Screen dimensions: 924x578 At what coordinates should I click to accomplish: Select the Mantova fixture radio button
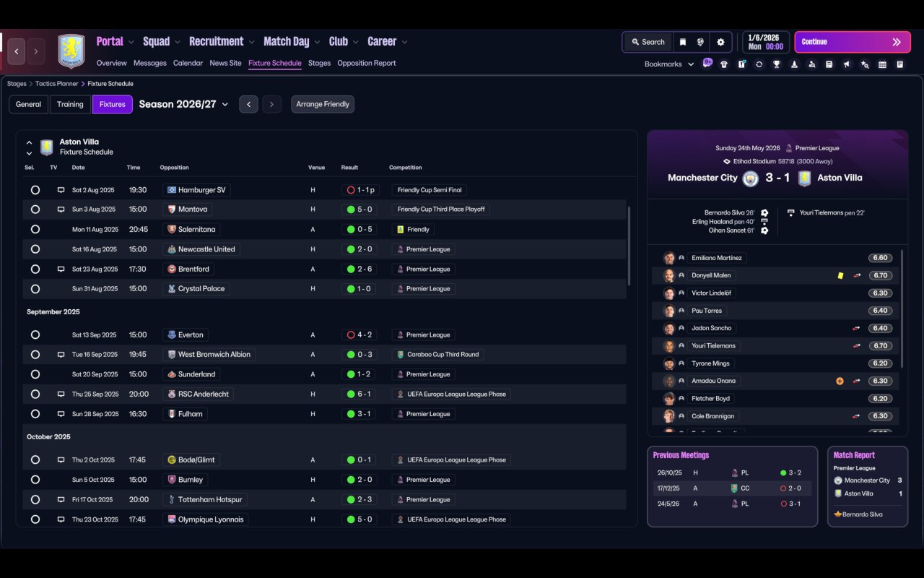tap(35, 210)
